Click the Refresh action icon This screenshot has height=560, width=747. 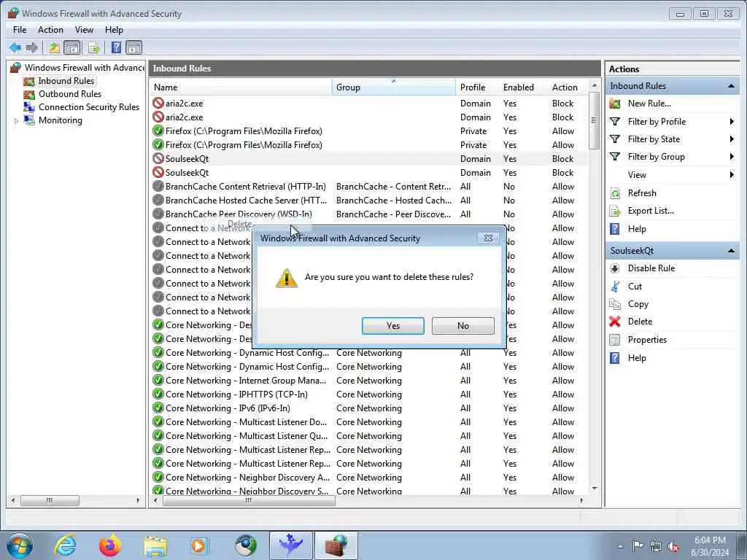pyautogui.click(x=615, y=193)
